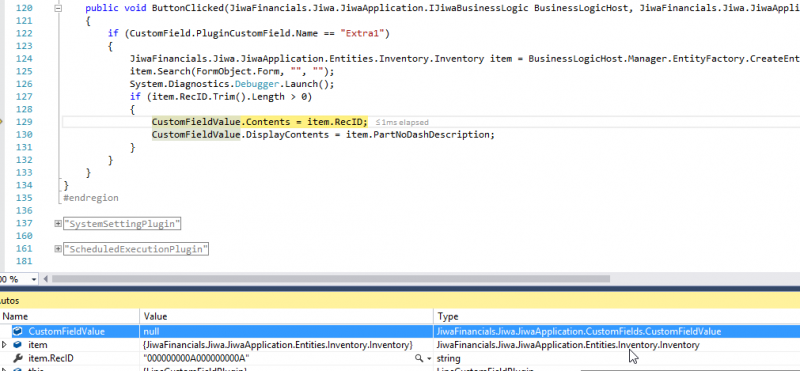Click the magnifier visualizer icon for item.RecID

pyautogui.click(x=419, y=359)
